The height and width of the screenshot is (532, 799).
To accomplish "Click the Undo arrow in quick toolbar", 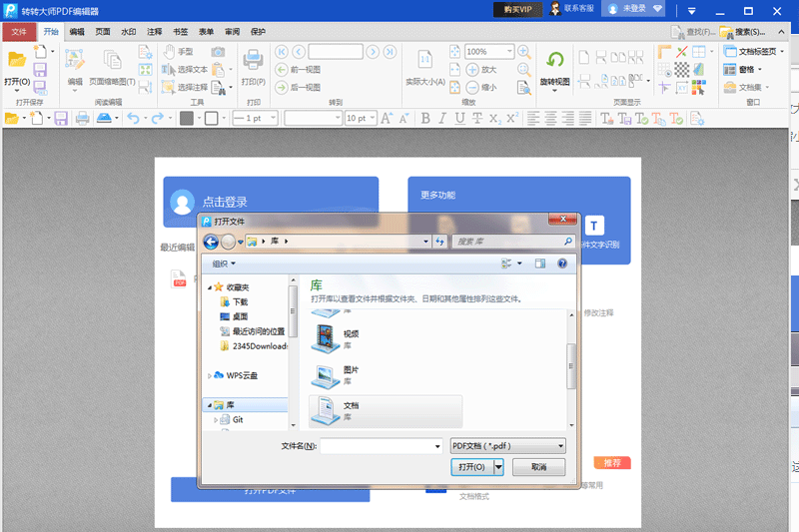I will pos(133,119).
